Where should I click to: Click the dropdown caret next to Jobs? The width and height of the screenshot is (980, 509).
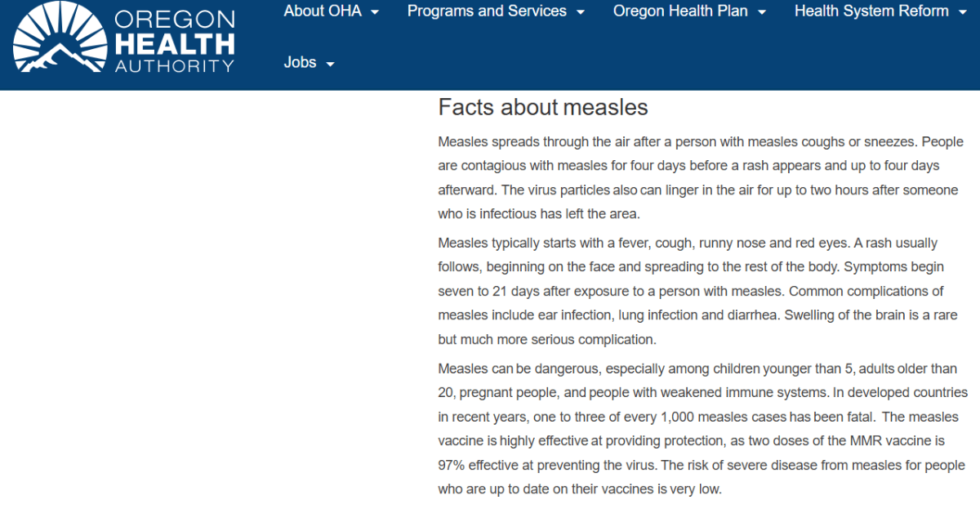coord(330,65)
